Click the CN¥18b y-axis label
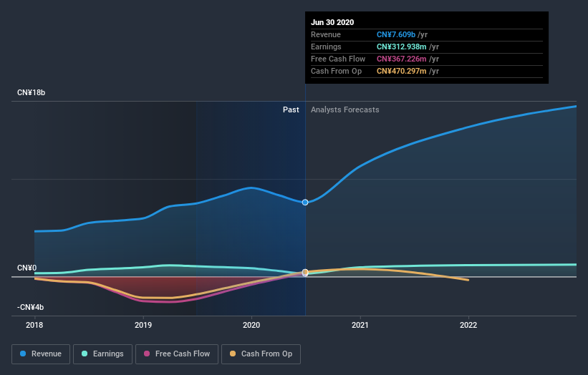The width and height of the screenshot is (588, 375). 31,92
